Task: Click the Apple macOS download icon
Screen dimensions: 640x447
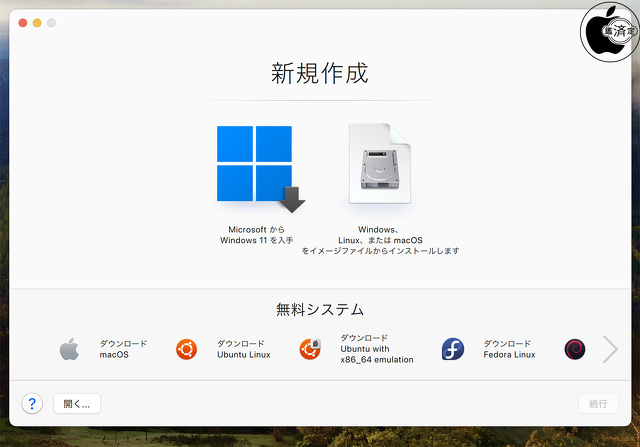Action: point(69,349)
